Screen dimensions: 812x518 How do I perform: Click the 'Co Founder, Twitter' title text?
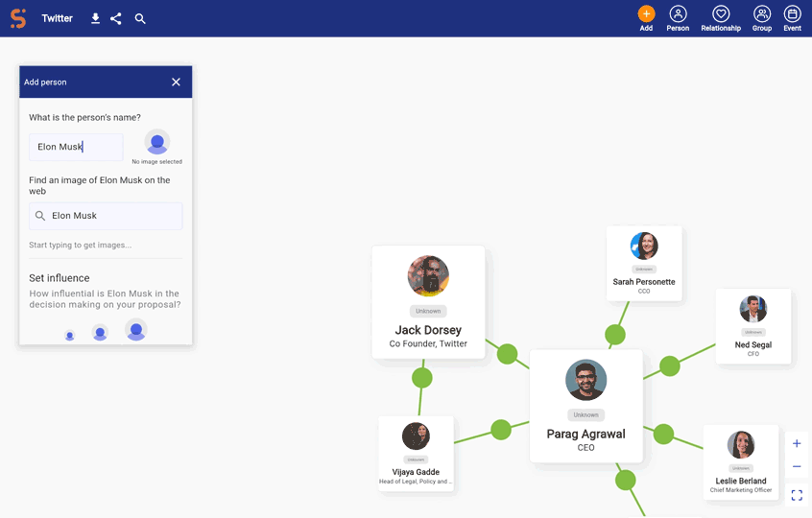click(428, 344)
